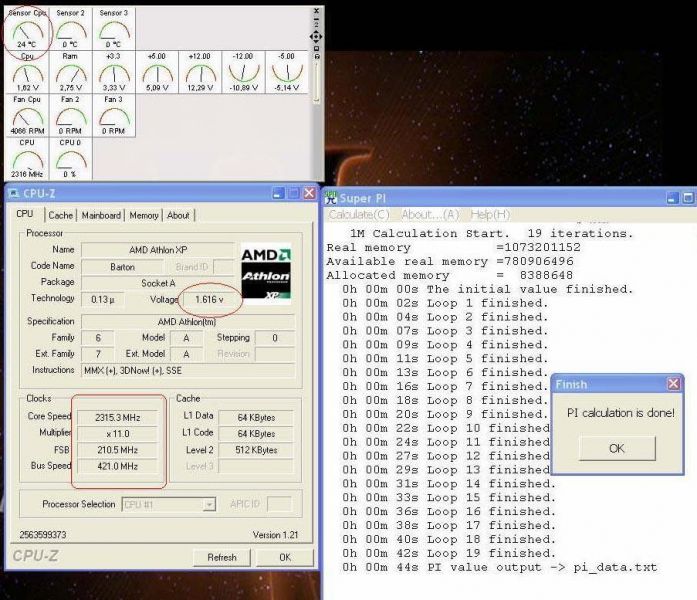This screenshot has height=600, width=697.
Task: Click the +3.3 voltage gauge
Action: [x=114, y=72]
